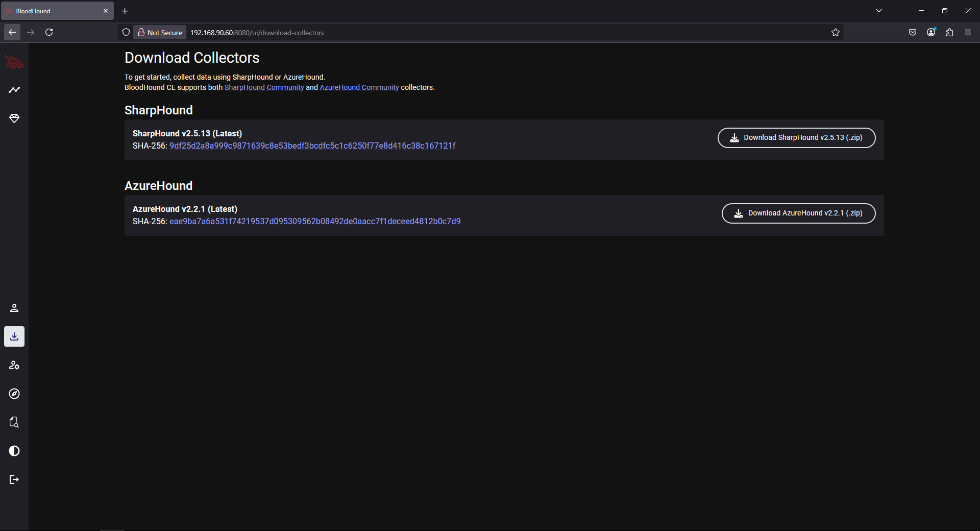
Task: Reload the page with refresh icon
Action: coord(49,32)
